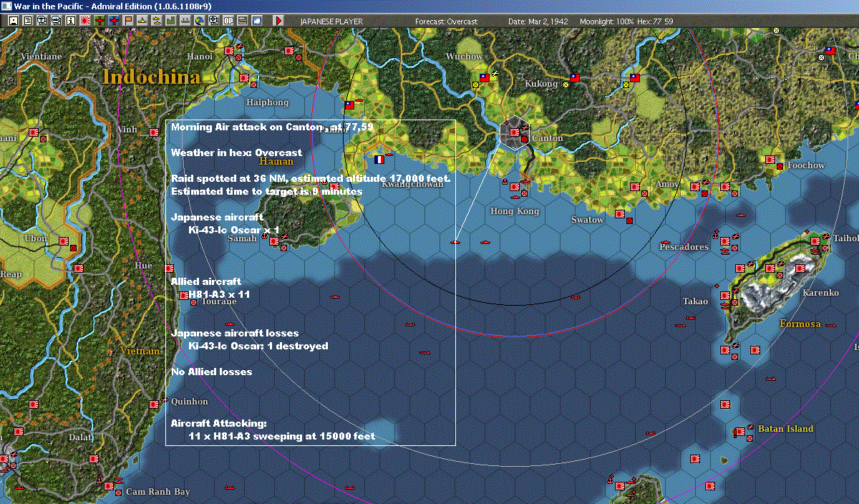Click the Rising Sun flag toolbar icon
Screen dimensions: 859x504
[x=84, y=21]
